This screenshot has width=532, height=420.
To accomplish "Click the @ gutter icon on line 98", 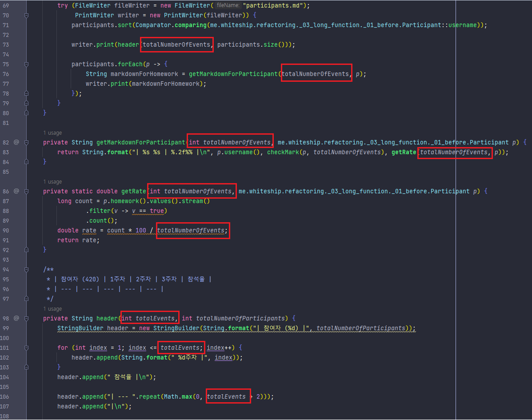I will (16, 318).
